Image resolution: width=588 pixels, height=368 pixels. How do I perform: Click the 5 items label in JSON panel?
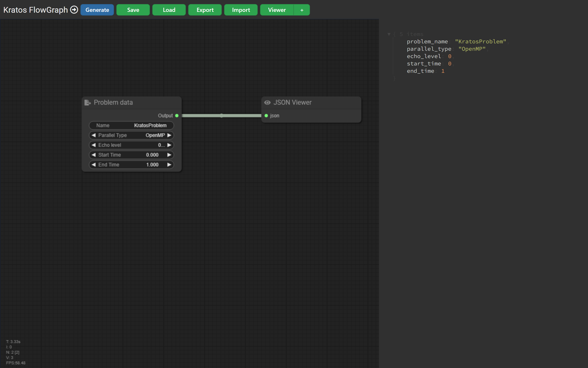point(411,34)
